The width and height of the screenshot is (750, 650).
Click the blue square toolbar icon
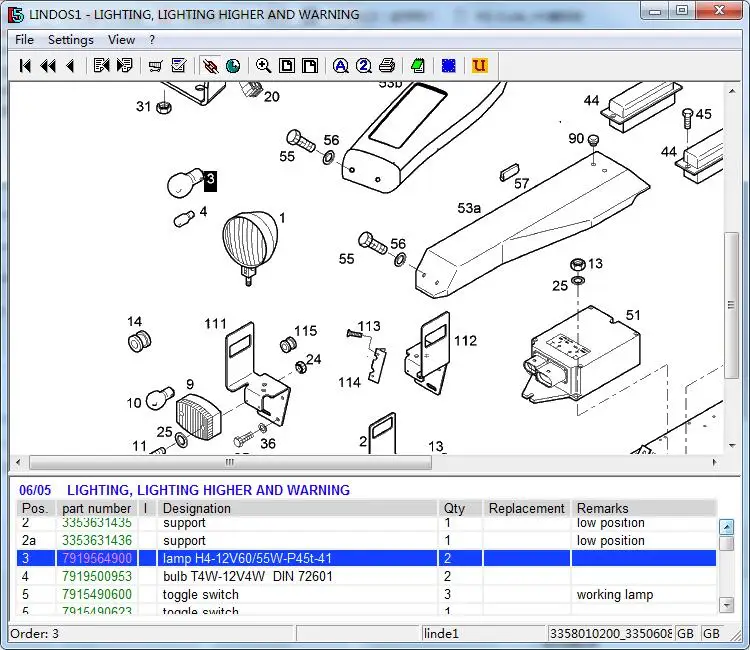click(x=449, y=66)
